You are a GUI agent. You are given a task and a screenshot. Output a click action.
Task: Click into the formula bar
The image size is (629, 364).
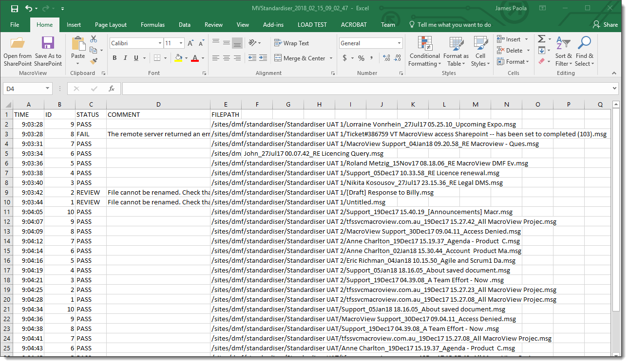click(x=367, y=89)
